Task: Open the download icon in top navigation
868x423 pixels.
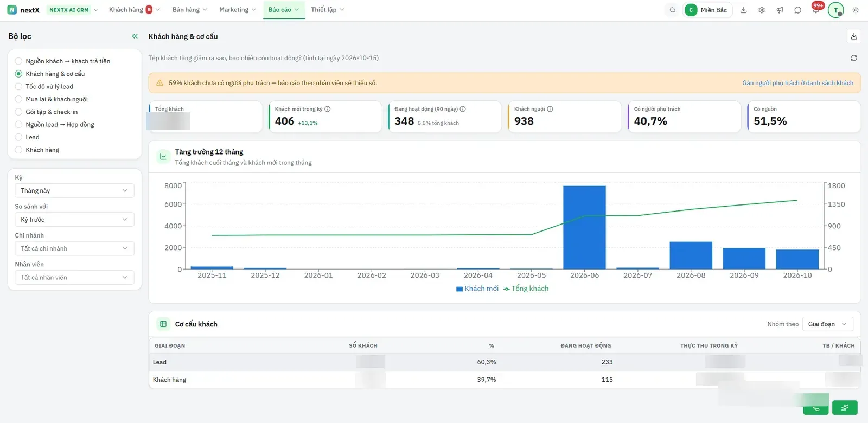Action: [x=744, y=10]
